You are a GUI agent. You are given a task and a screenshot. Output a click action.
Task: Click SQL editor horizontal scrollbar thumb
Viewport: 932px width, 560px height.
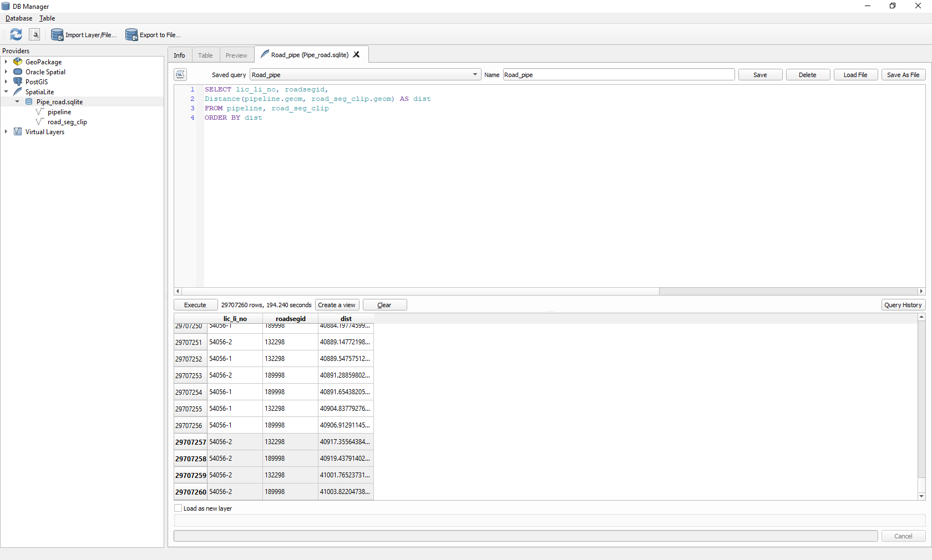coord(421,291)
